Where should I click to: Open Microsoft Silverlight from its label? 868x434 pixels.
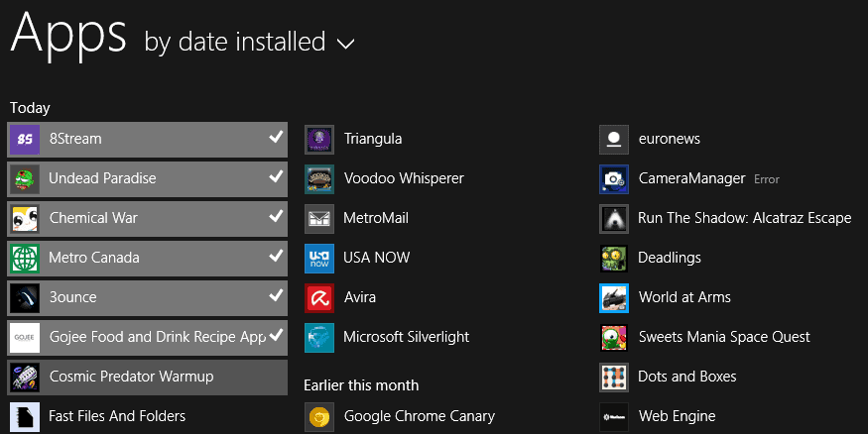click(x=407, y=337)
